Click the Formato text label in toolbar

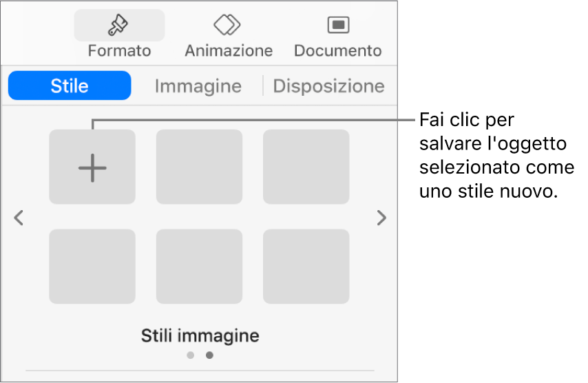coord(118,51)
